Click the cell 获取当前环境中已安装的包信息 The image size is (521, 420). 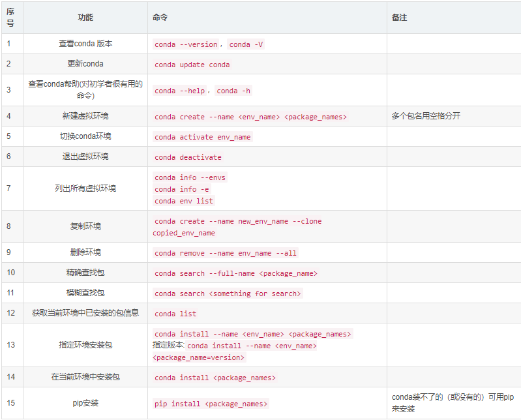pos(85,313)
